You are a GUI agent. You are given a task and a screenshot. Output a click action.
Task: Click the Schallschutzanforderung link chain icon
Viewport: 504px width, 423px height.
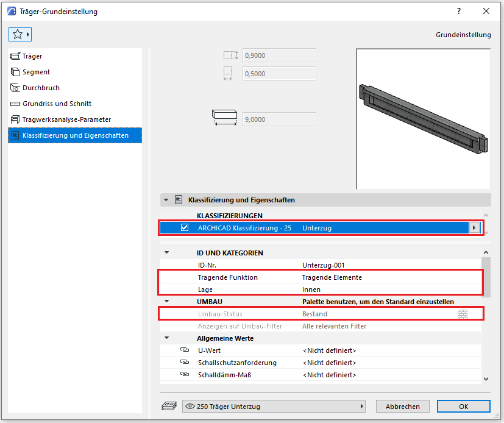(x=185, y=363)
